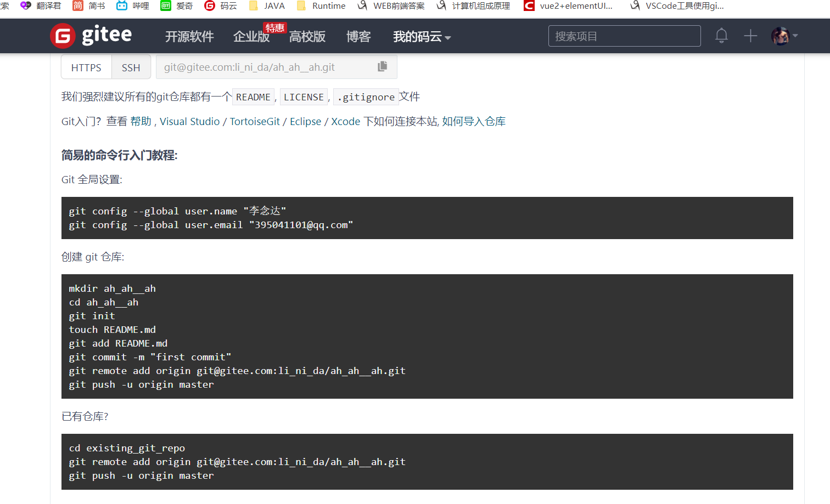Open the 开源软件 menu item
830x504 pixels.
coord(189,36)
